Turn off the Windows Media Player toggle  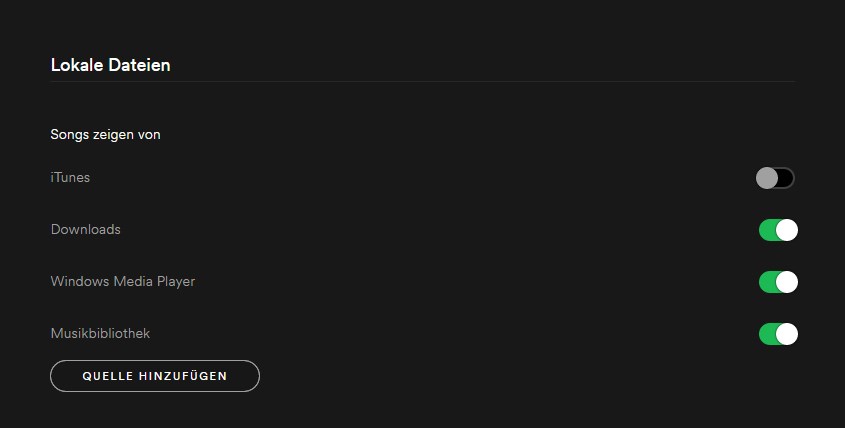click(778, 282)
